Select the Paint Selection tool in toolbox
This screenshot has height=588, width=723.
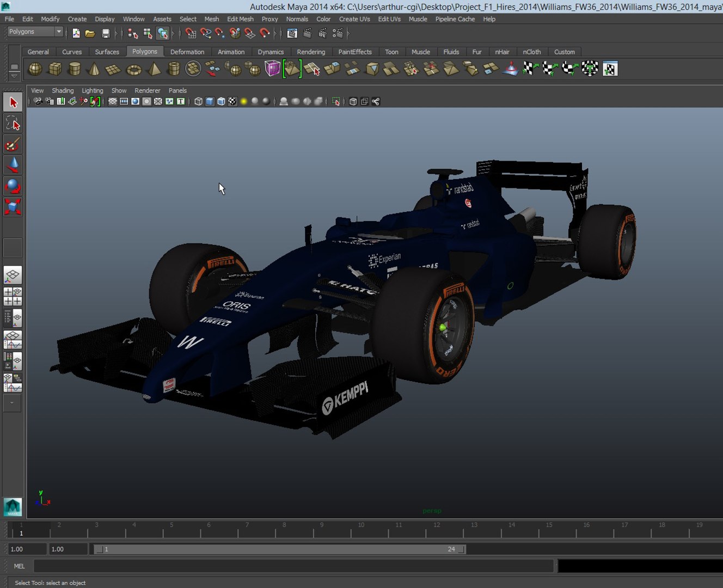[x=13, y=144]
